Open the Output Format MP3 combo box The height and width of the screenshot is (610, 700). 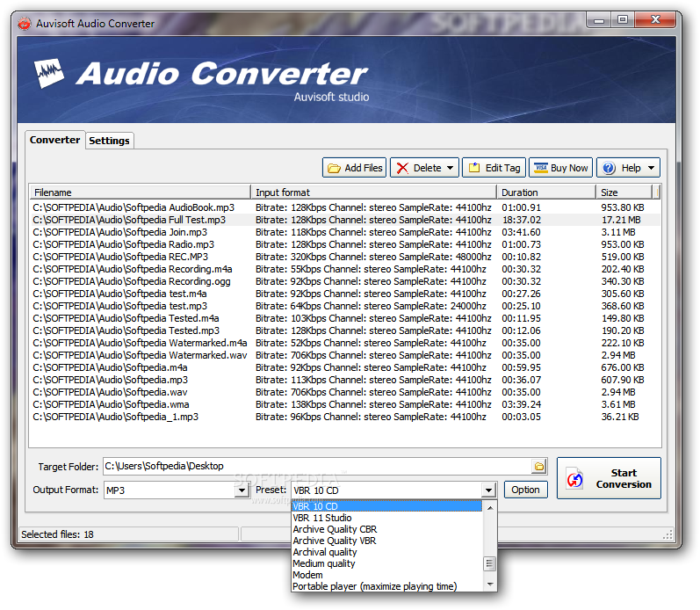[x=176, y=490]
